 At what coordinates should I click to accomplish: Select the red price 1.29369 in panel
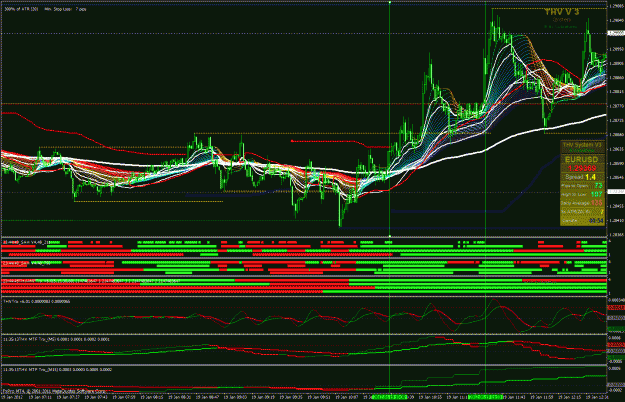(x=582, y=169)
